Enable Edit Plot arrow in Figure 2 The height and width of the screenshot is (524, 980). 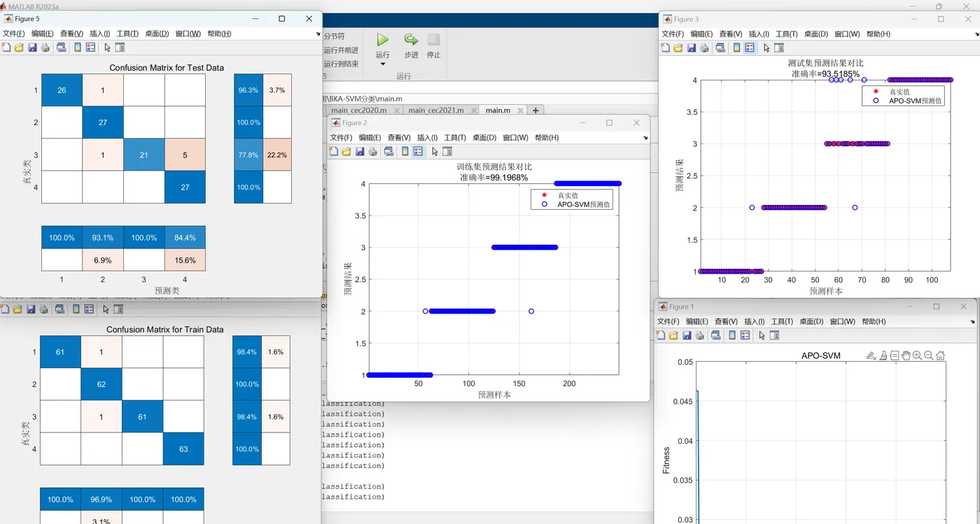tap(435, 151)
